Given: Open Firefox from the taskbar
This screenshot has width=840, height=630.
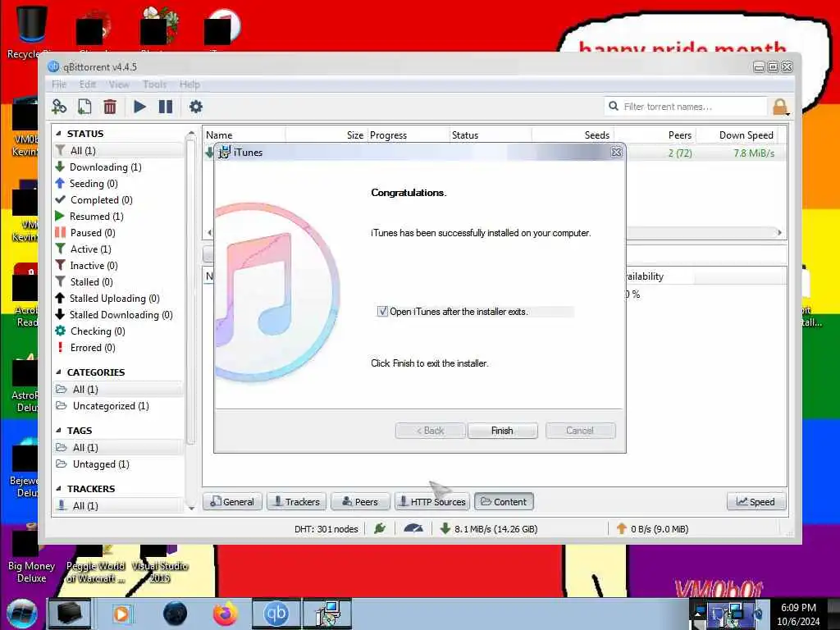Looking at the screenshot, I should pyautogui.click(x=225, y=614).
